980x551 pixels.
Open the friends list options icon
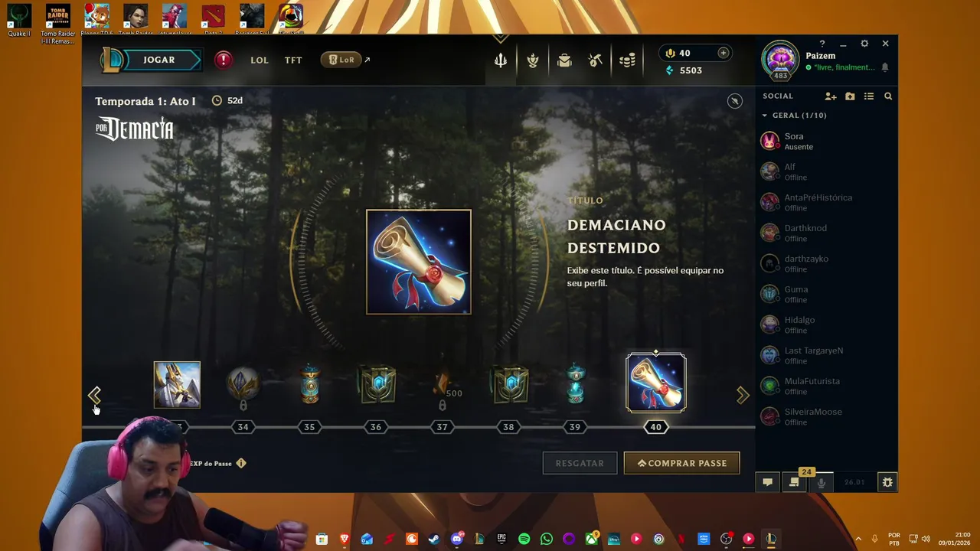pos(869,96)
